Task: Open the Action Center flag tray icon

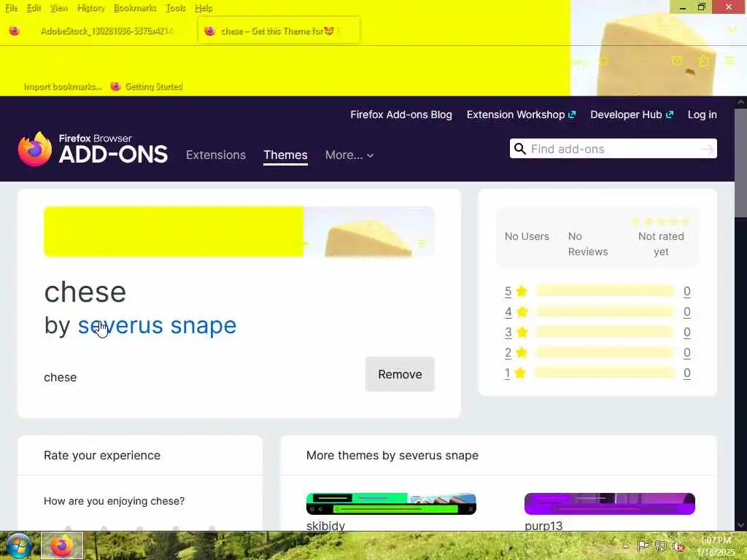Action: coord(643,545)
